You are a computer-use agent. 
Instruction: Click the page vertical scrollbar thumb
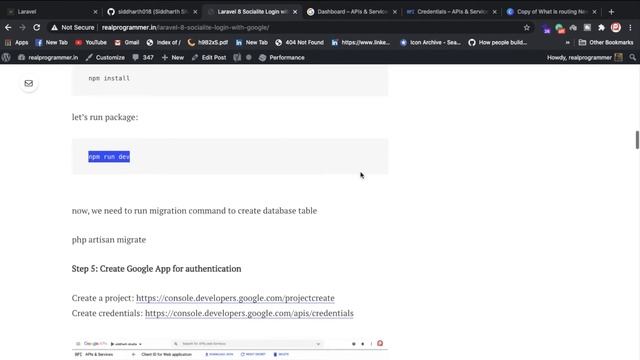[x=637, y=140]
